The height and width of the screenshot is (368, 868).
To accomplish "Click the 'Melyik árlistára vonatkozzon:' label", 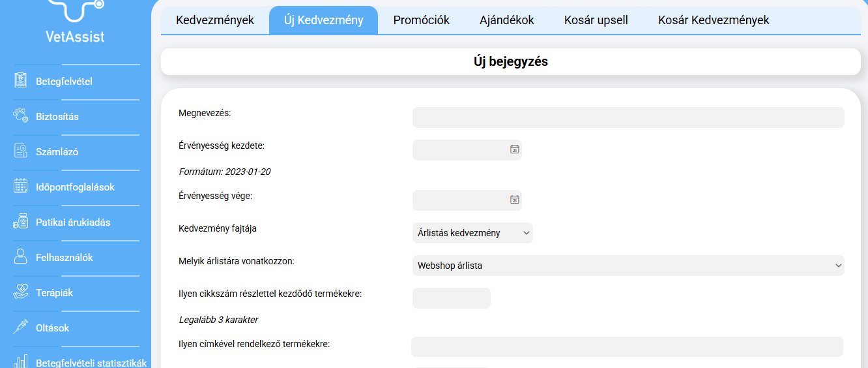I will click(237, 261).
